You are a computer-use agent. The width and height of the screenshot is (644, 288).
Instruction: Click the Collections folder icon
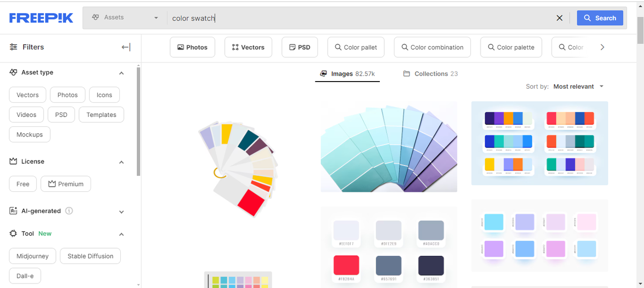pos(407,74)
